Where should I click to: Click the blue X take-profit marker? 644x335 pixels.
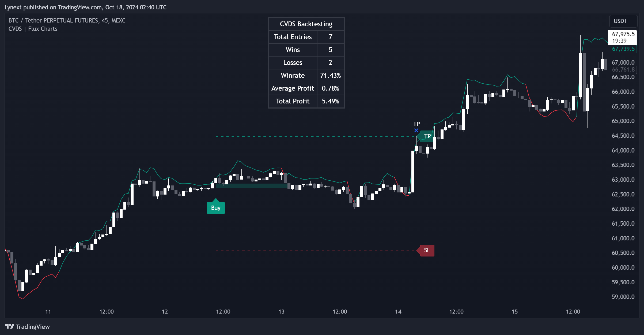[x=416, y=131]
